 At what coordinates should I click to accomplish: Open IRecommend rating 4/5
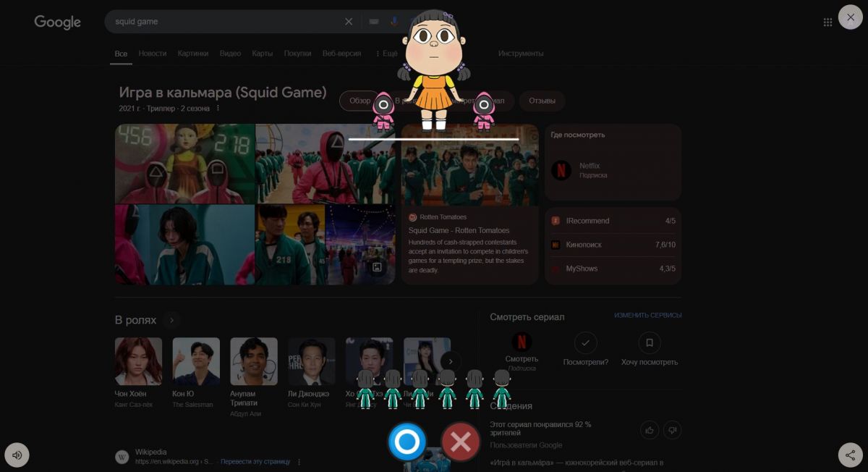(613, 221)
